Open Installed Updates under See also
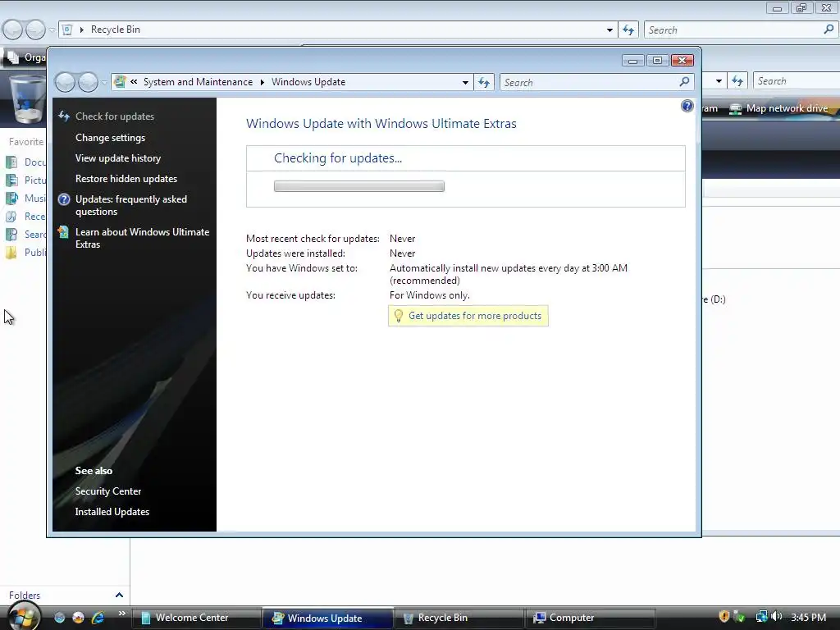 pyautogui.click(x=112, y=512)
